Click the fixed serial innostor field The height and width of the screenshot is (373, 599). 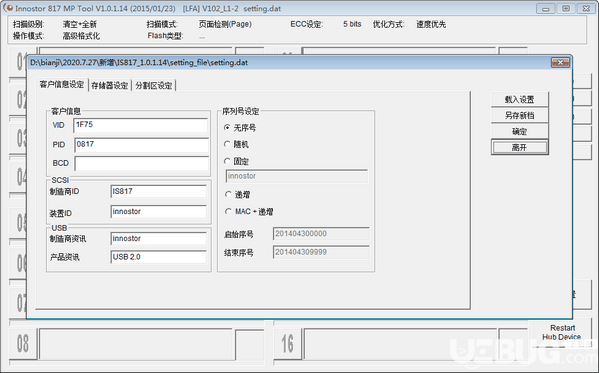pos(297,176)
